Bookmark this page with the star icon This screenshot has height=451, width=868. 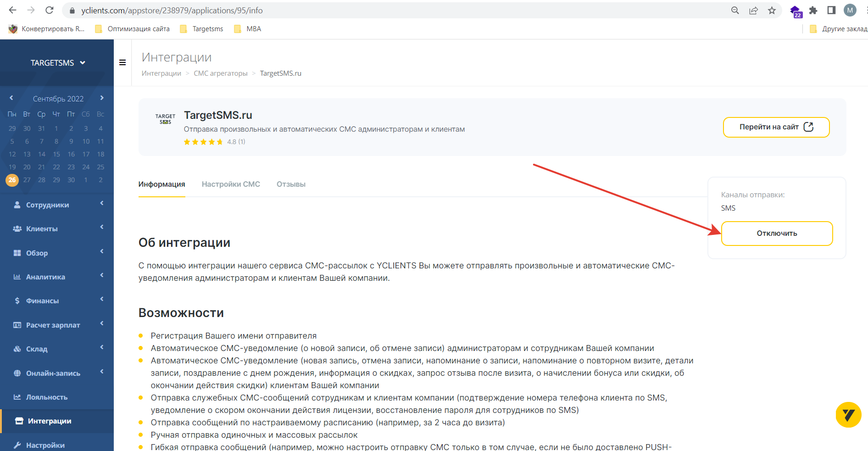coord(772,10)
